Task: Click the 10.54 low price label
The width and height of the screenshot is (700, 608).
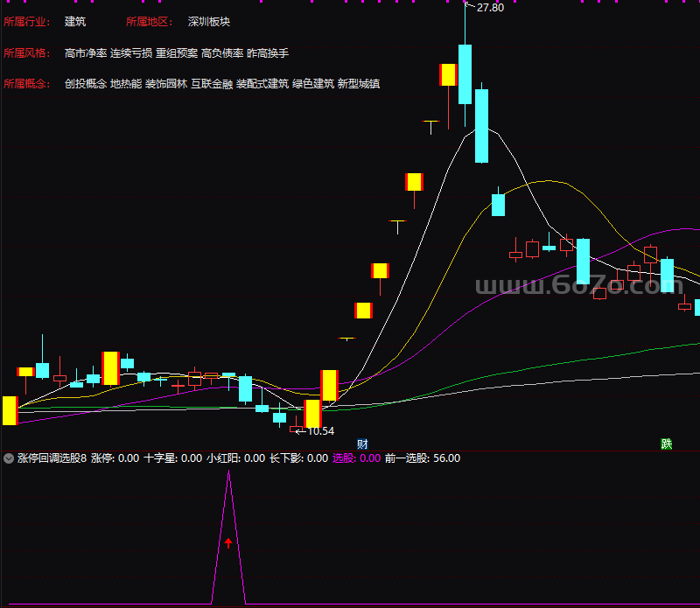Action: 320,430
